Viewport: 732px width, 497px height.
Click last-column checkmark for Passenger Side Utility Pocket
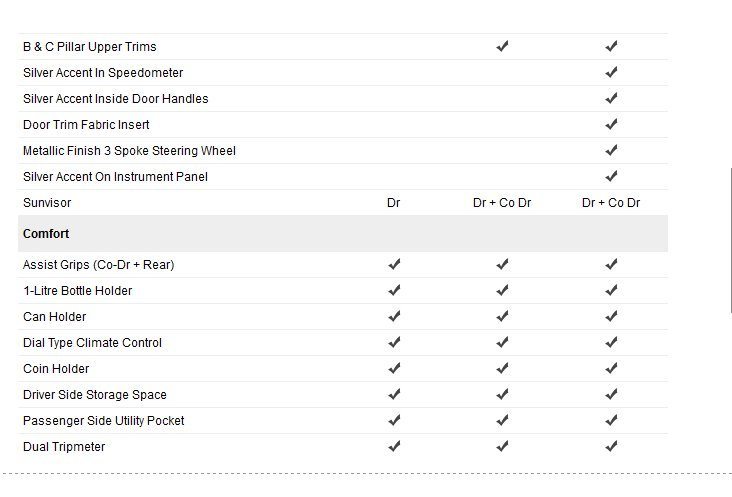click(611, 420)
